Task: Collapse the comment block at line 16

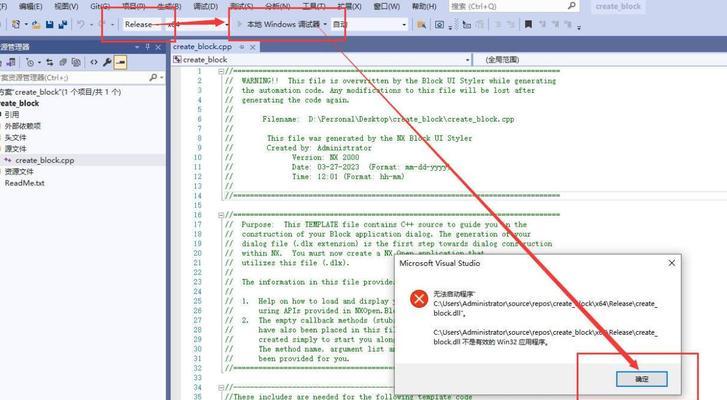Action: (x=221, y=215)
